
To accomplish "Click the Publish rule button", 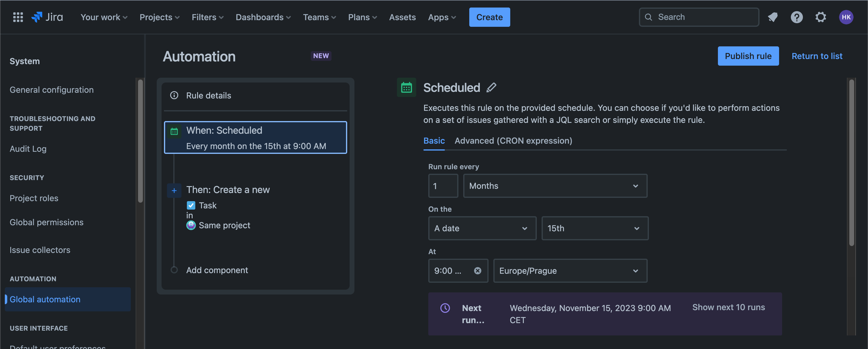I will (x=748, y=56).
